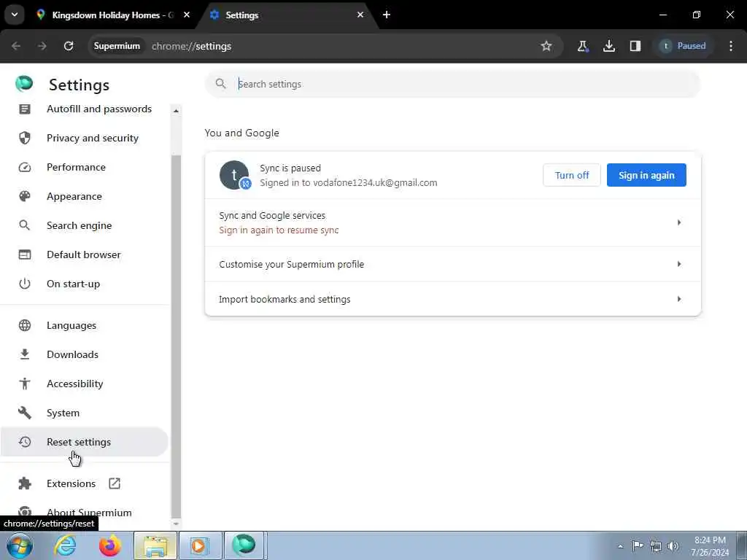Close the Kingsdown Holiday Homes tab
The image size is (747, 560).
(x=187, y=15)
